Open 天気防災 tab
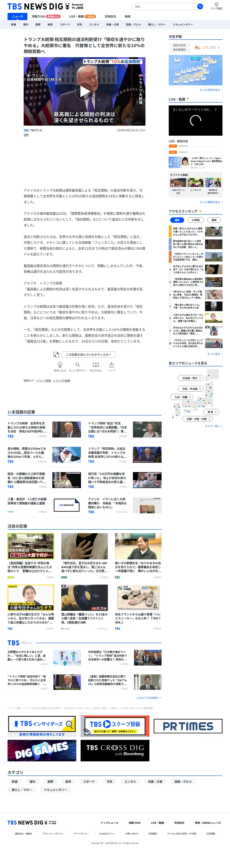Screen dimensions: 230x868 click(110, 16)
